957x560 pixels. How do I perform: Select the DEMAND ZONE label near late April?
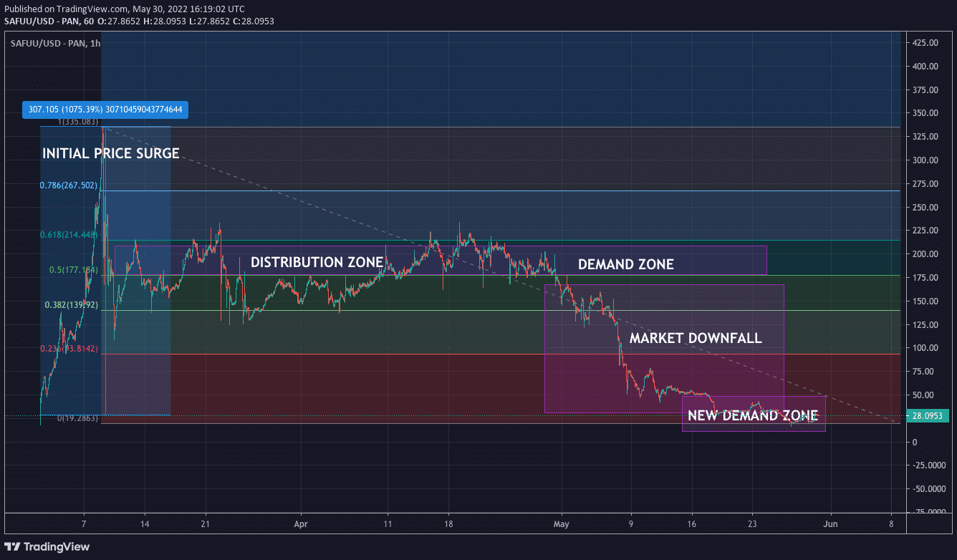click(x=625, y=264)
